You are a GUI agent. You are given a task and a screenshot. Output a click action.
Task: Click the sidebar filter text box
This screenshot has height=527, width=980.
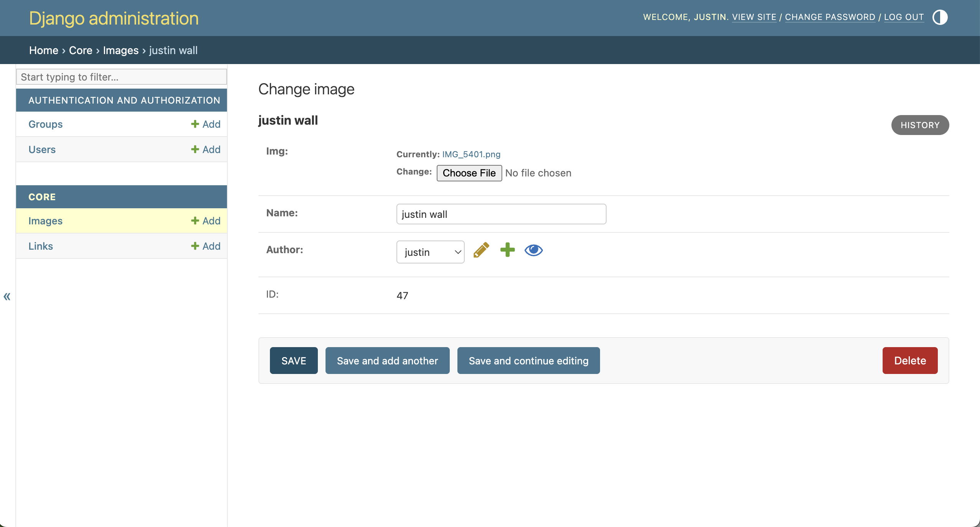click(x=121, y=77)
